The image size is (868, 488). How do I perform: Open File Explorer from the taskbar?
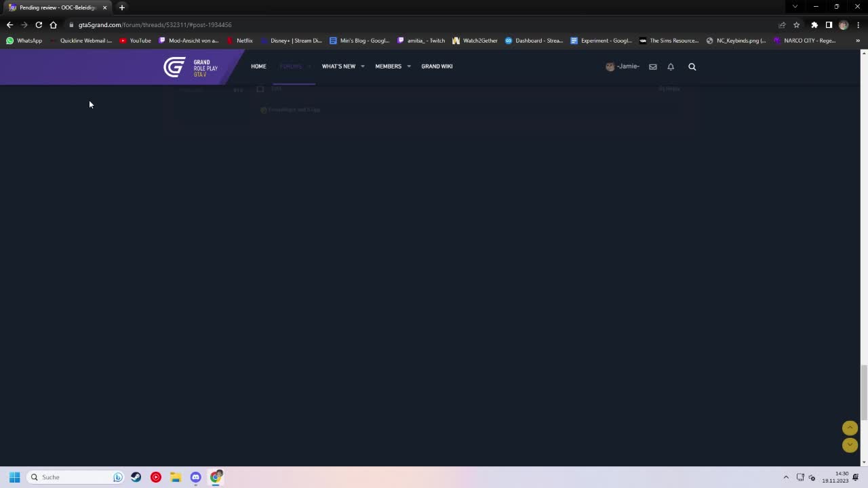click(x=176, y=477)
